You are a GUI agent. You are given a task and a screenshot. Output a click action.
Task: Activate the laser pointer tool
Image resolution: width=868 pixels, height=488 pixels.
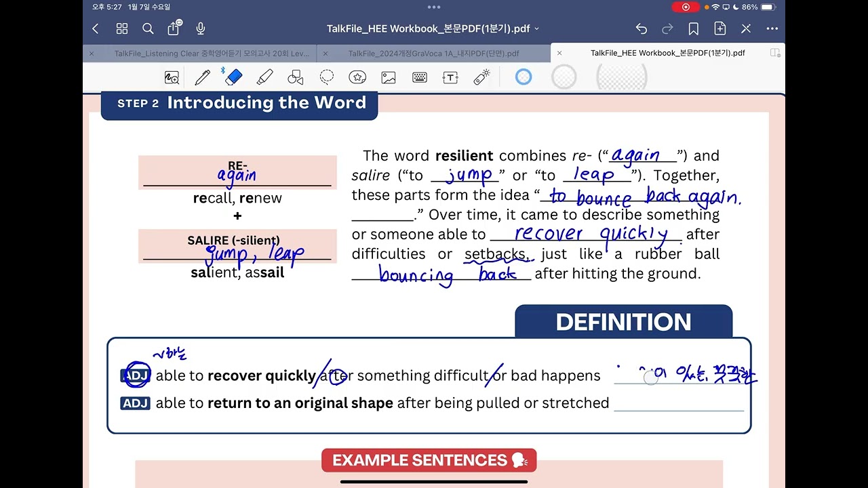tap(481, 77)
